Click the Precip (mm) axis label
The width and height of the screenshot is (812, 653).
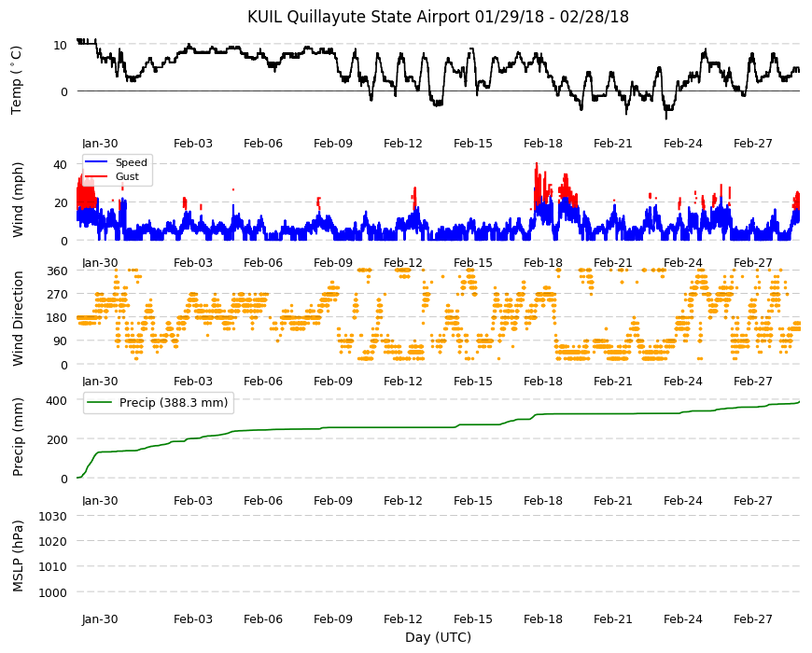(18, 438)
